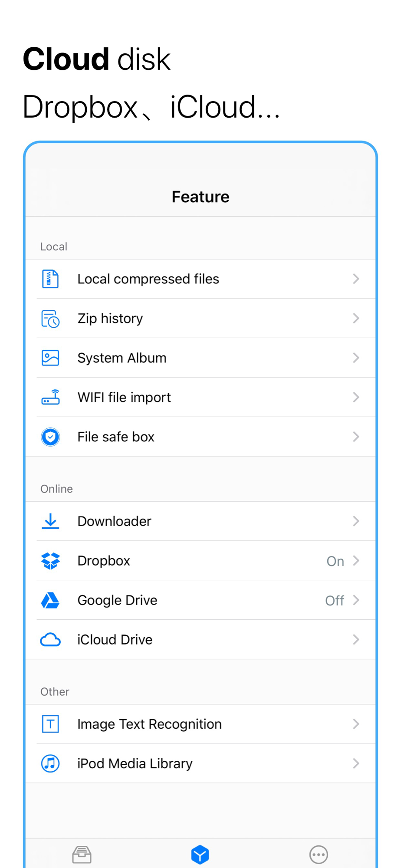Open WIFI file import label
The image size is (401, 868).
(x=124, y=398)
